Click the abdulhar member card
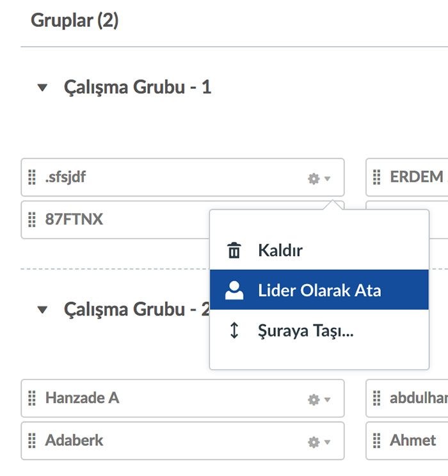Image resolution: width=448 pixels, height=476 pixels. [407, 398]
